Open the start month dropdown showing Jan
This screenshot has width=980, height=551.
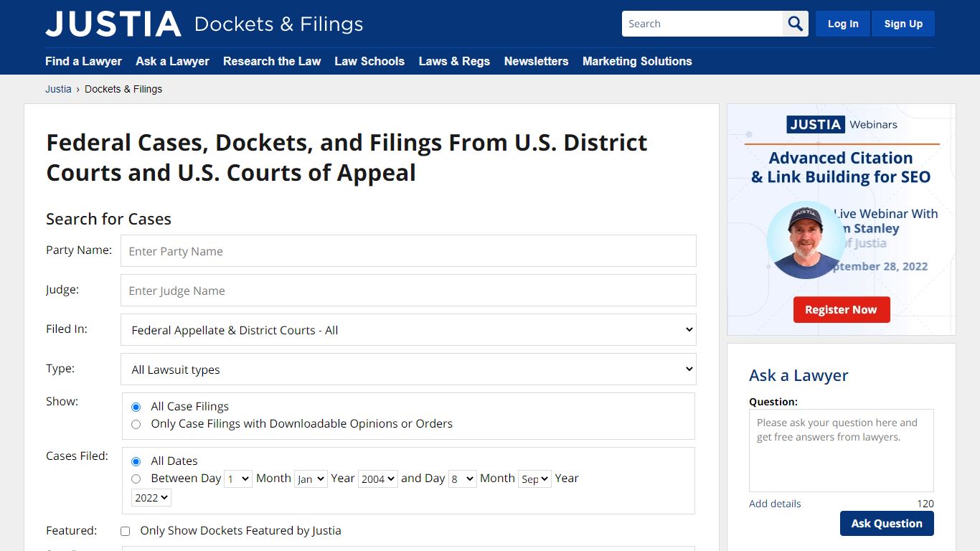pos(311,479)
